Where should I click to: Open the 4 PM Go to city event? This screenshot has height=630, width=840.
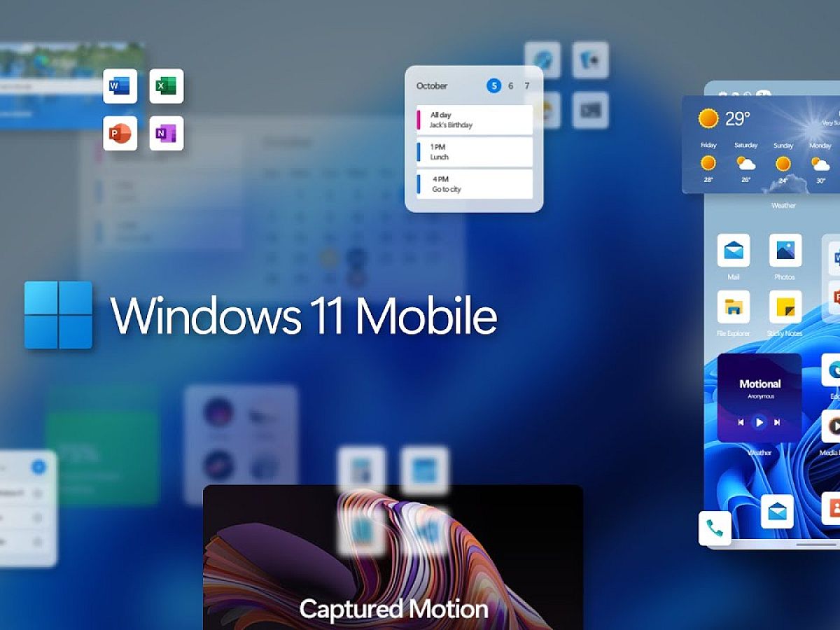click(x=474, y=184)
